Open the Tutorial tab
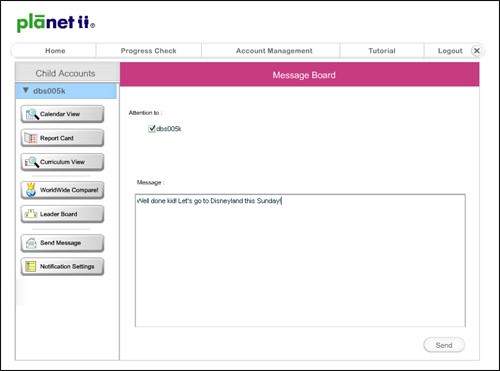Image resolution: width=500 pixels, height=371 pixels. 382,51
